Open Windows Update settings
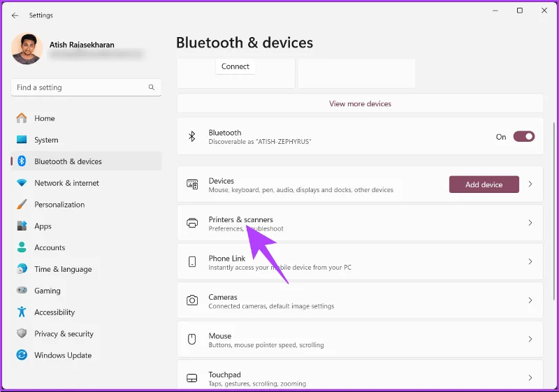559x392 pixels. (x=86, y=356)
